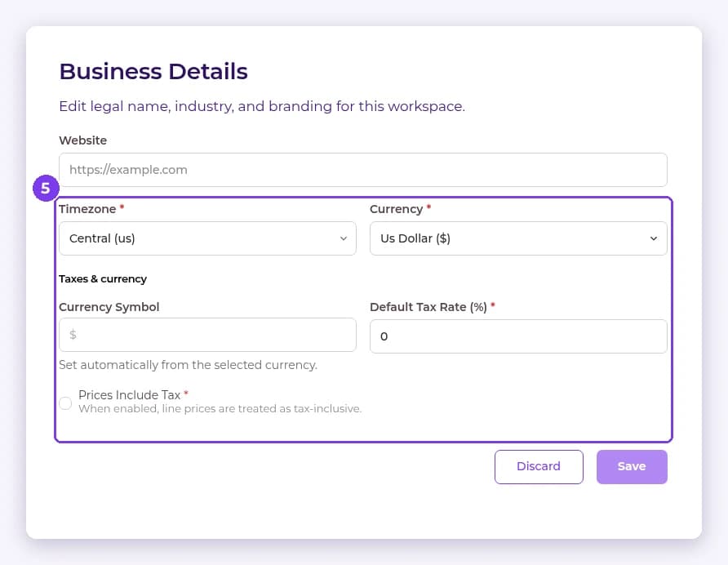Click the Timezone dropdown chevron arrow
Screen dimensions: 728x565
pyautogui.click(x=344, y=238)
